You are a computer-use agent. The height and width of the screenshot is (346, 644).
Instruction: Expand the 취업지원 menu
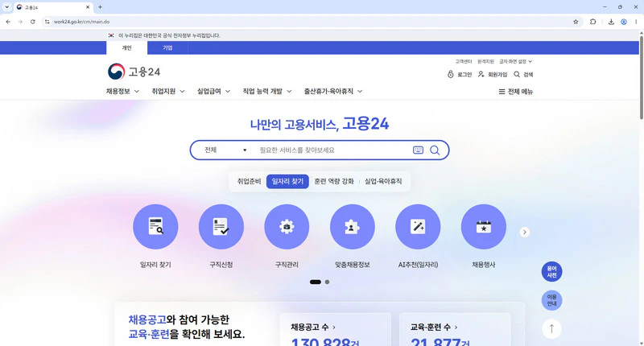tap(168, 91)
